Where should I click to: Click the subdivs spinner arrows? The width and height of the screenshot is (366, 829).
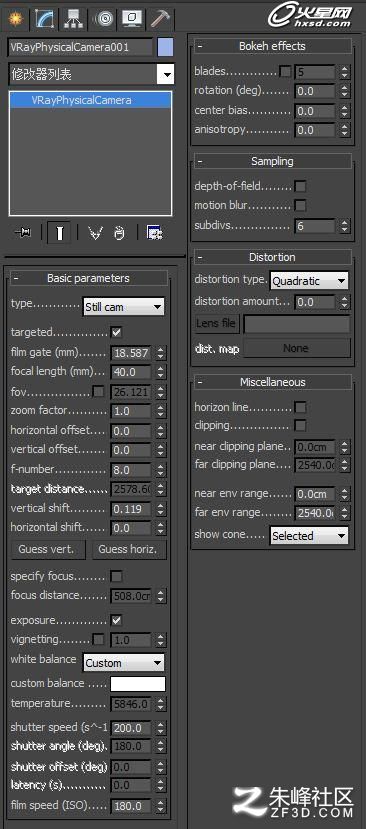[344, 226]
